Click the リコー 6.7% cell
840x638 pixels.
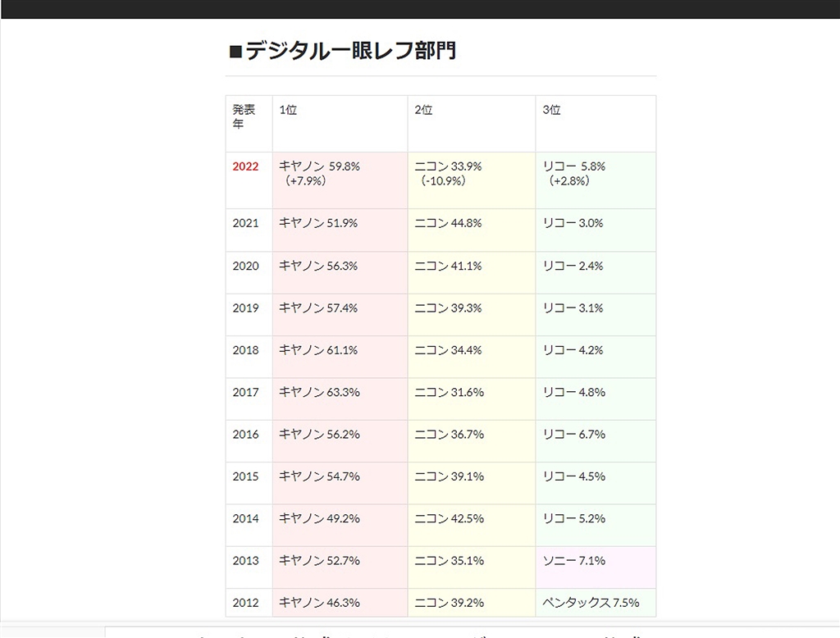pos(573,435)
